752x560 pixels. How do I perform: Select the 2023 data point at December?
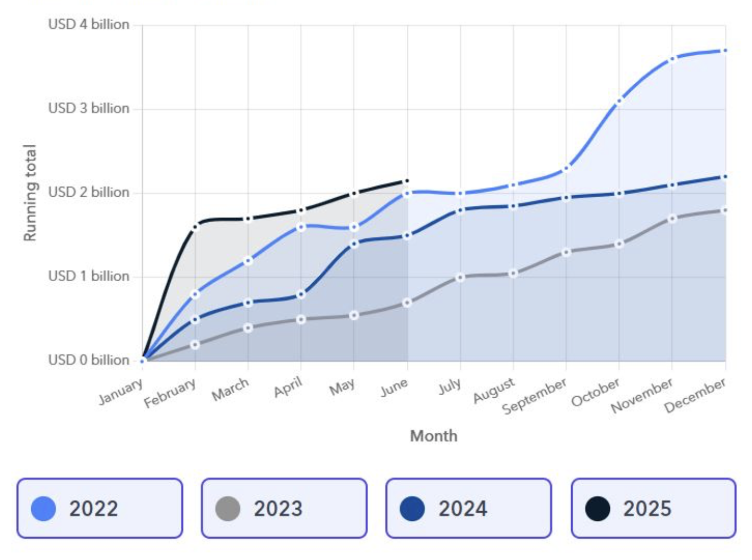pyautogui.click(x=725, y=210)
